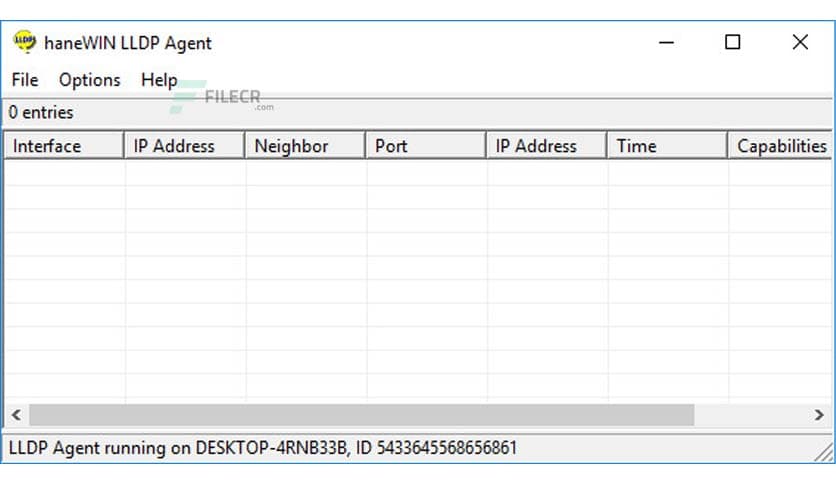Open the File menu

pyautogui.click(x=25, y=80)
